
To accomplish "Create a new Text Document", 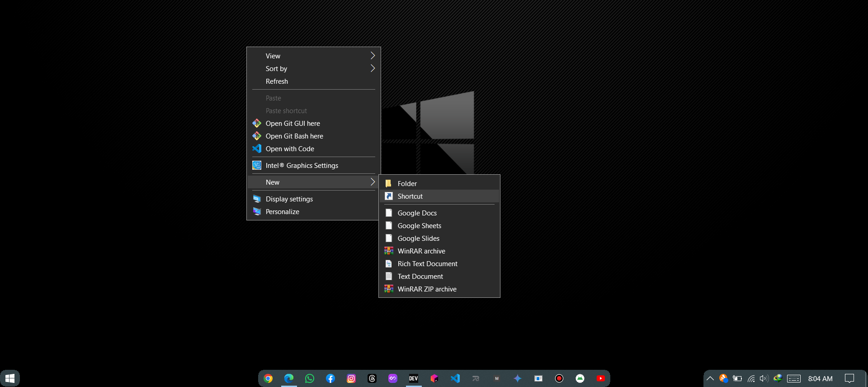I will 420,277.
